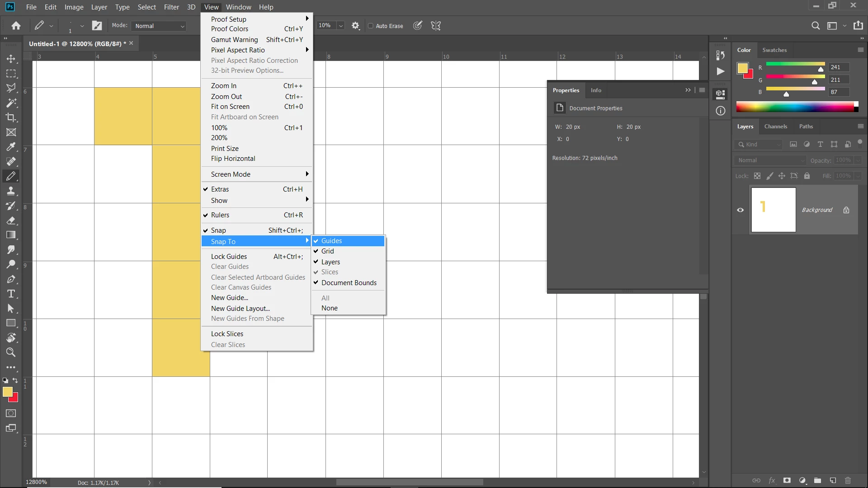Enable the Auto Erase checkbox
This screenshot has width=868, height=488.
(371, 26)
